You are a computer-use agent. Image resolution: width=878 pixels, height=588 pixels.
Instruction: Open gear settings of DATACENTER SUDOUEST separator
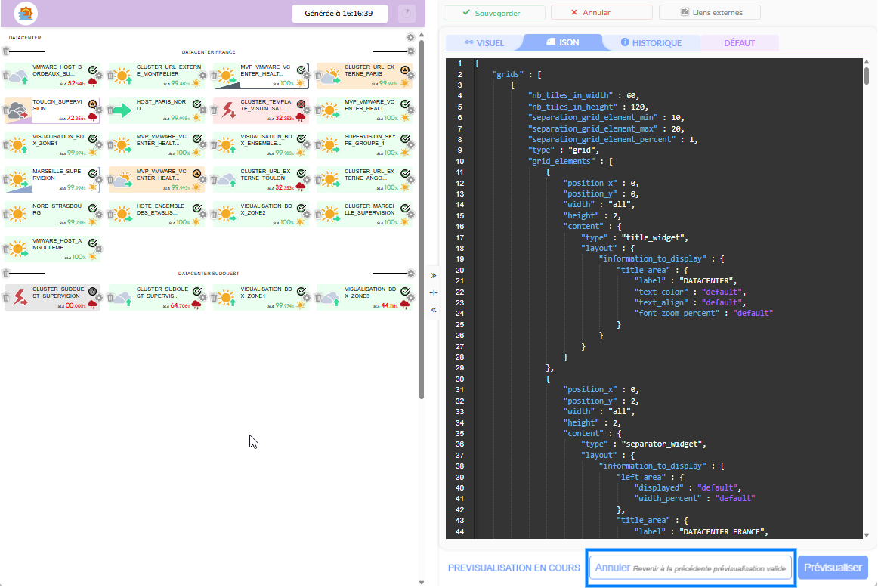411,274
